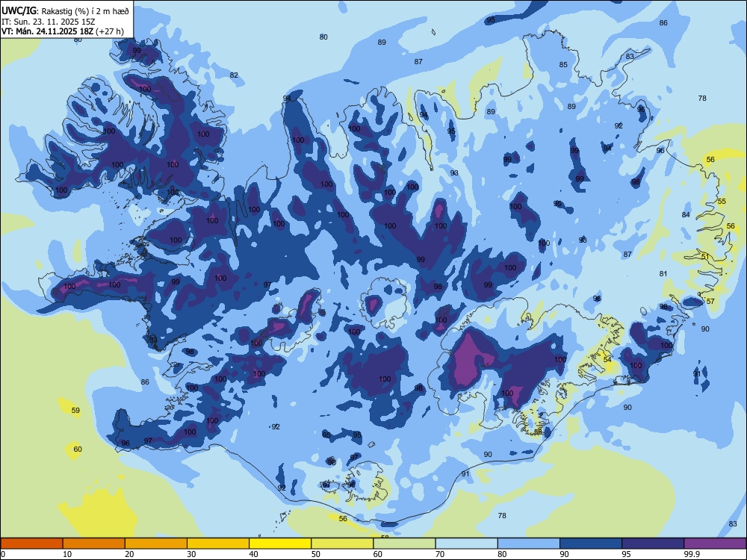Click the pale blue 70–80 legend swatch

pyautogui.click(x=467, y=544)
